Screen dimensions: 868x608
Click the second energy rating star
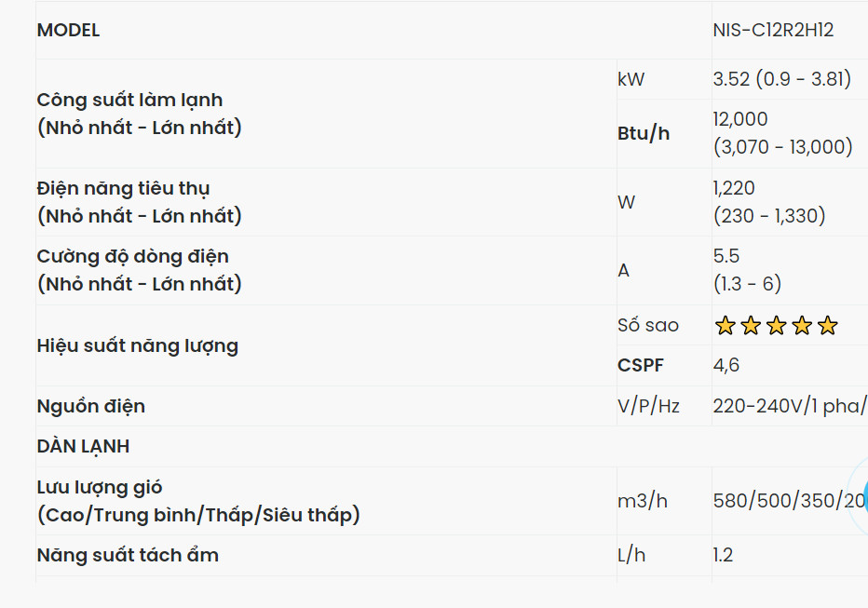[751, 326]
